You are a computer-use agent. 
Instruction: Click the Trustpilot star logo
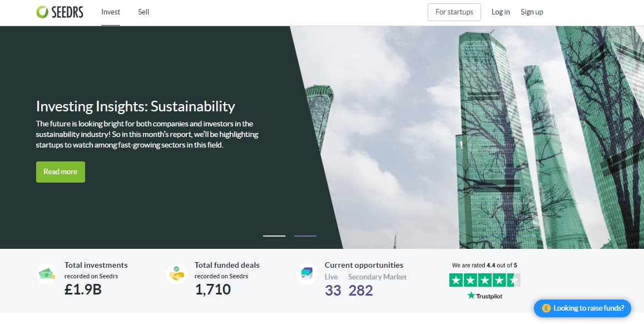(472, 296)
